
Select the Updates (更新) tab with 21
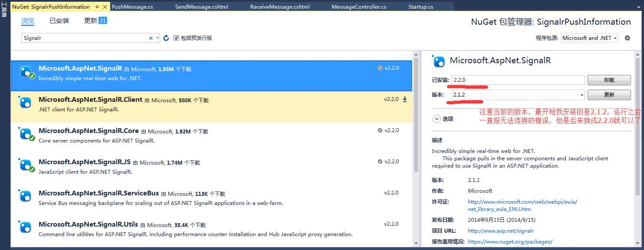(x=95, y=21)
